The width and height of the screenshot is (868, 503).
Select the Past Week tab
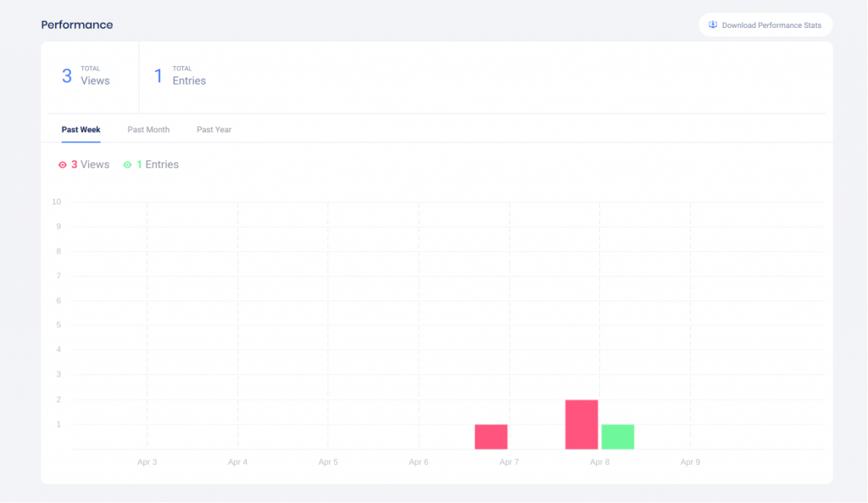[81, 130]
